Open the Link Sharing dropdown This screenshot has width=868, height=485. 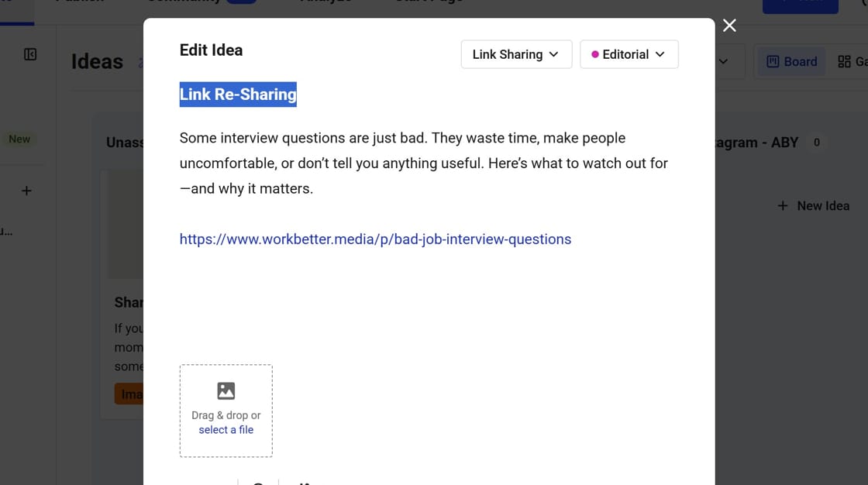click(516, 54)
